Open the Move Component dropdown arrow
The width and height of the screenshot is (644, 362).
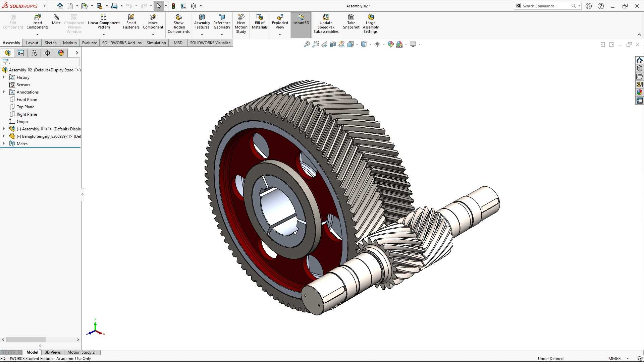153,35
